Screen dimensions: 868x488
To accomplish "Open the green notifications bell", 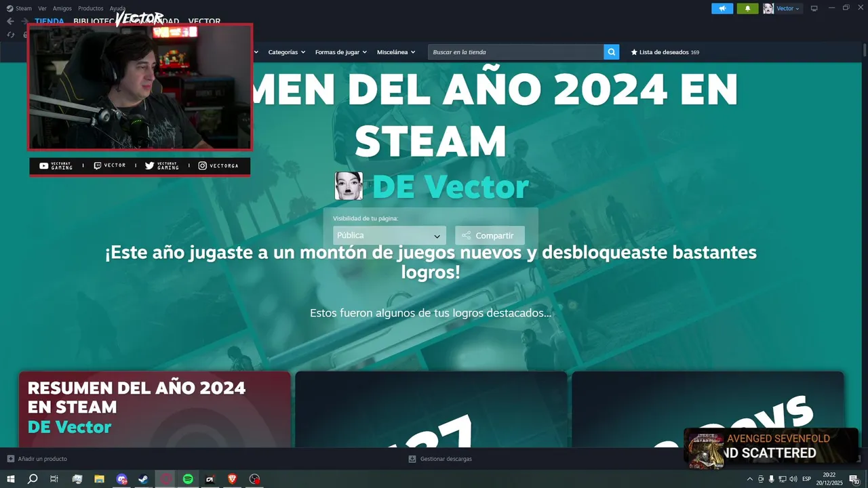I will click(x=747, y=9).
